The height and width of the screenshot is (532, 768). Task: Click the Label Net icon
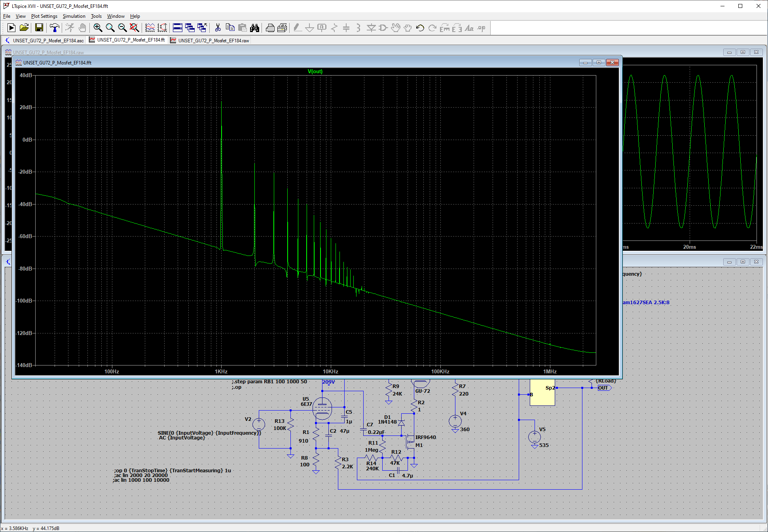tap(322, 28)
